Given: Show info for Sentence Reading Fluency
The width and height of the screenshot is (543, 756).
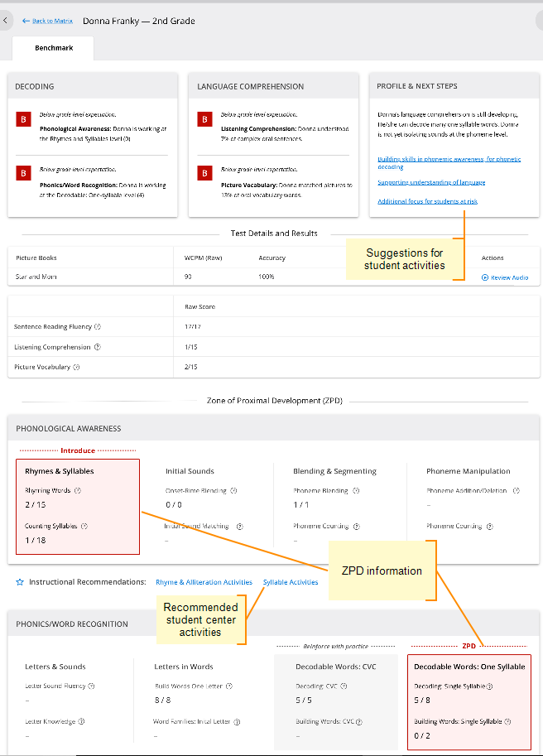Looking at the screenshot, I should 98,327.
